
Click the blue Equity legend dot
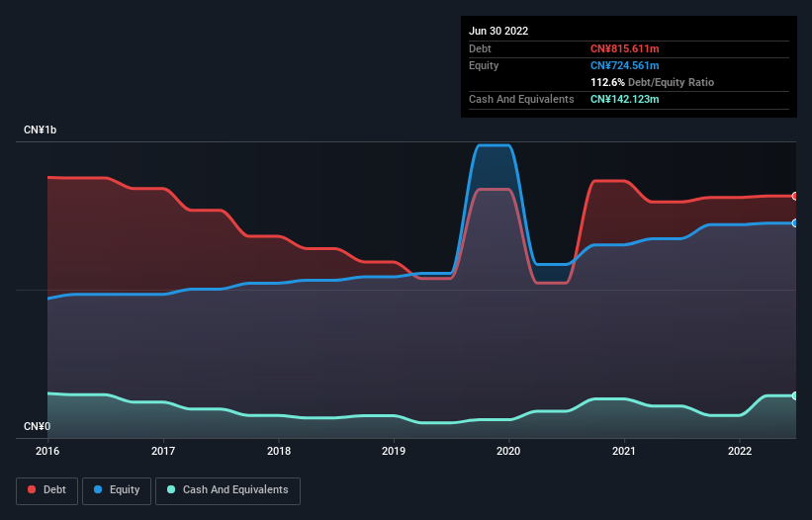coord(98,489)
